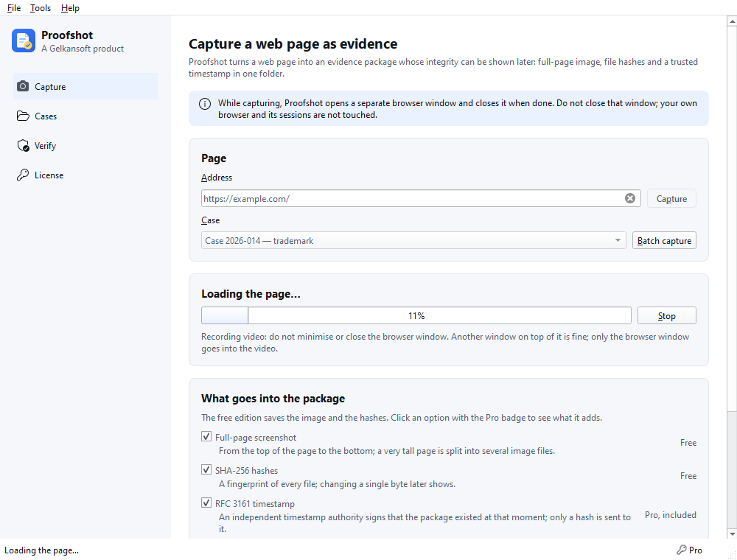Click "Loading the page..." in status bar
Screen dimensions: 737x560
coord(41,550)
